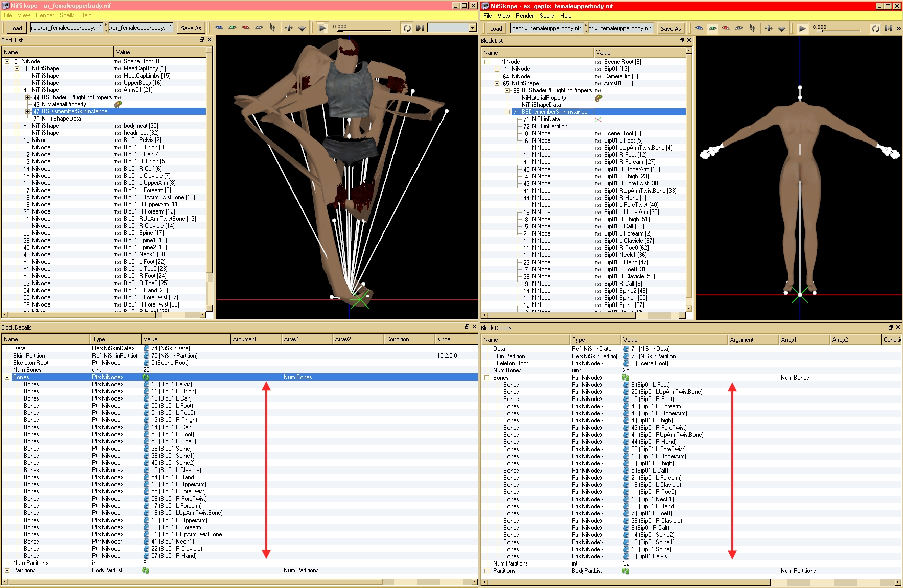Click refresh icon on Partitions row, left Block Details
The image size is (903, 588).
coord(146,570)
